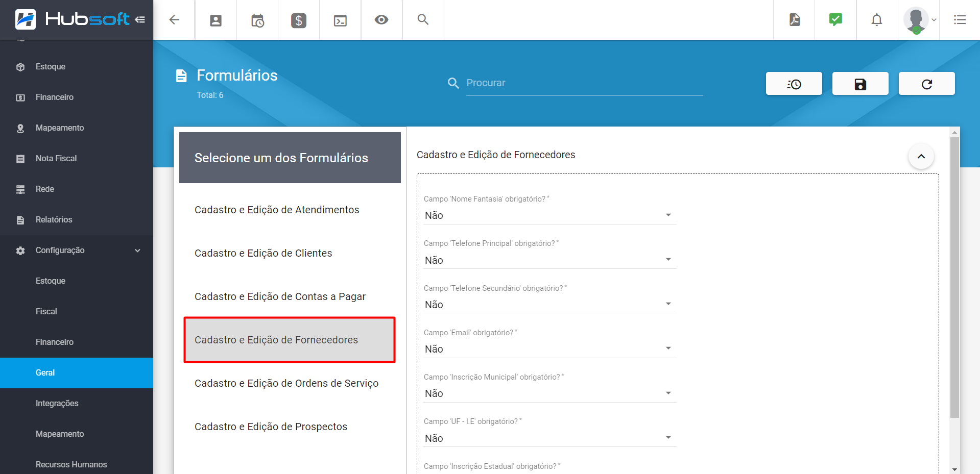Open the dollar sign financial icon
This screenshot has height=474, width=980.
(299, 20)
